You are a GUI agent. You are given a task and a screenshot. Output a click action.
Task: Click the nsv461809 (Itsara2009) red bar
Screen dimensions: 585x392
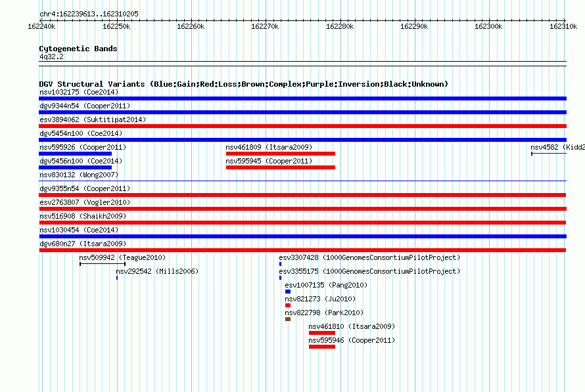click(x=281, y=154)
